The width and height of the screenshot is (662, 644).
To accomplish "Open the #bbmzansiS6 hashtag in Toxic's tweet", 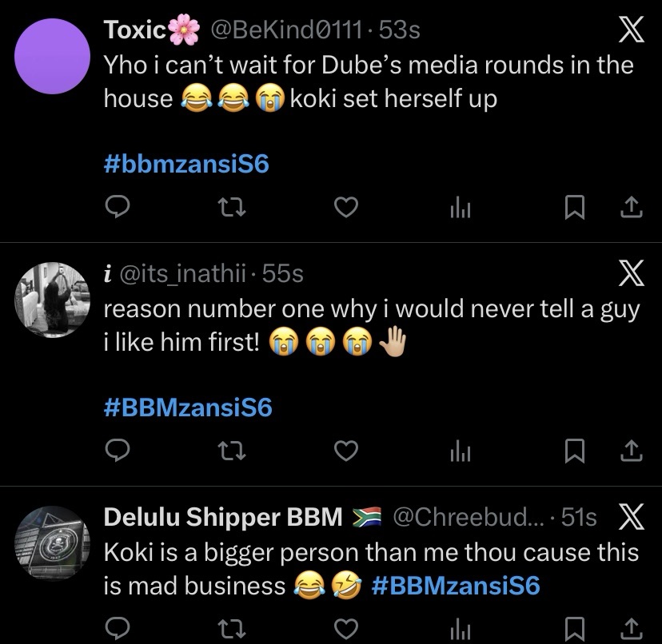I will click(x=187, y=165).
